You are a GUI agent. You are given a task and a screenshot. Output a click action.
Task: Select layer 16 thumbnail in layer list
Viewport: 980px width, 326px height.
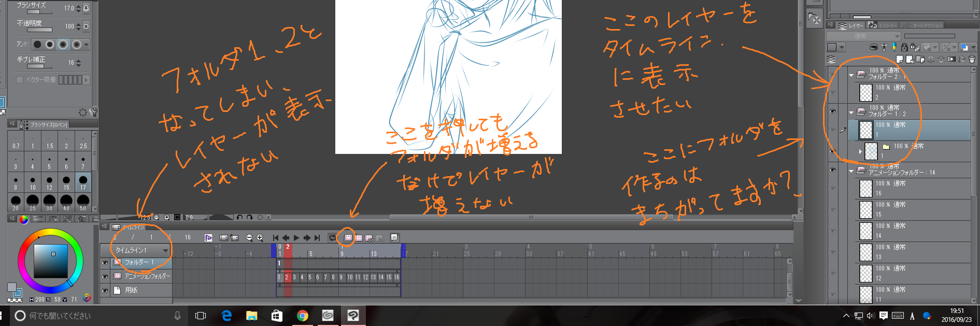tap(866, 189)
